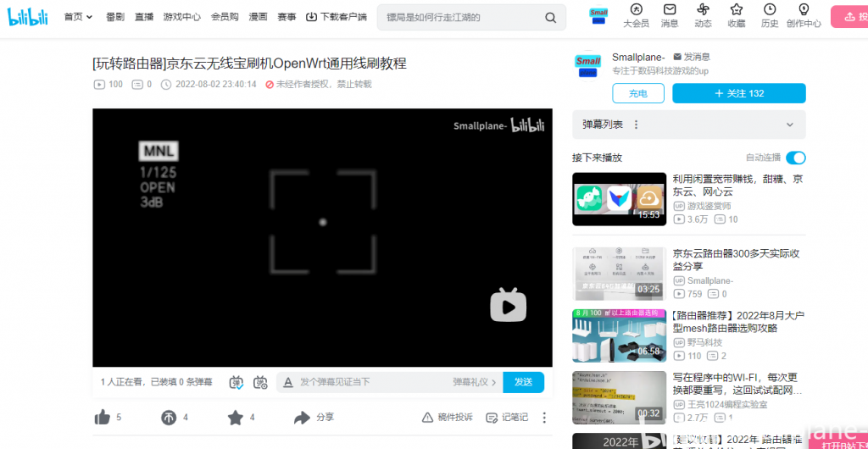
Task: Toggle danmaku display on/off
Action: (x=236, y=382)
